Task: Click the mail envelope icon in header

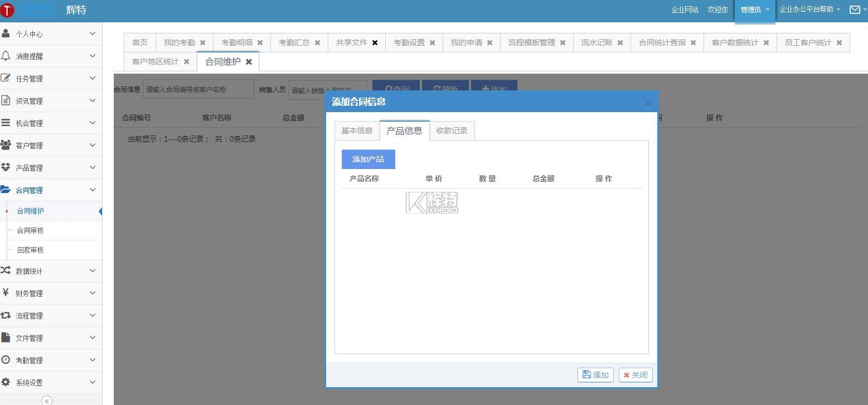Action: point(854,9)
